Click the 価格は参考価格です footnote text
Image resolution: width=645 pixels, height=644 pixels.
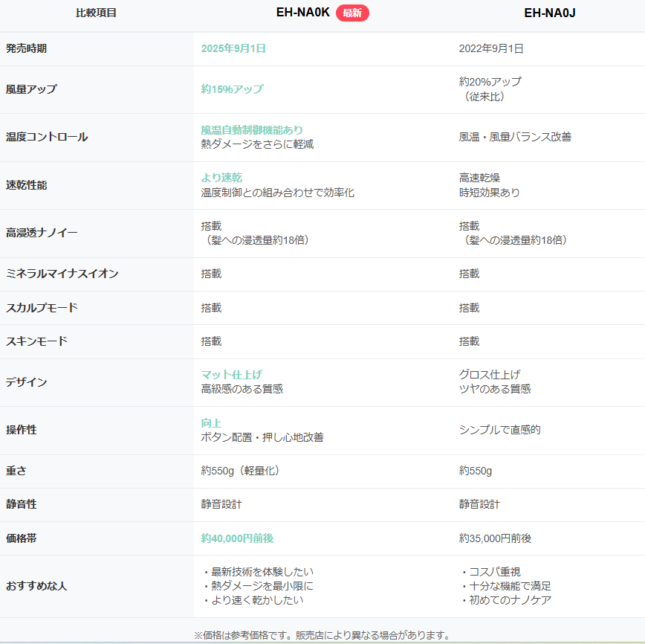click(x=322, y=635)
